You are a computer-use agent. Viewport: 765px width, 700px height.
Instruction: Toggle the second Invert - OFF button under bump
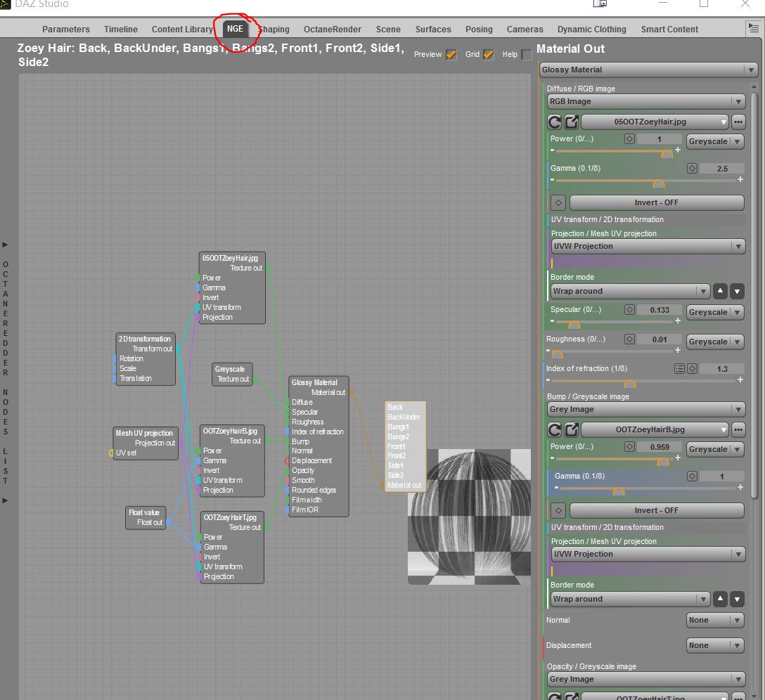tap(657, 510)
